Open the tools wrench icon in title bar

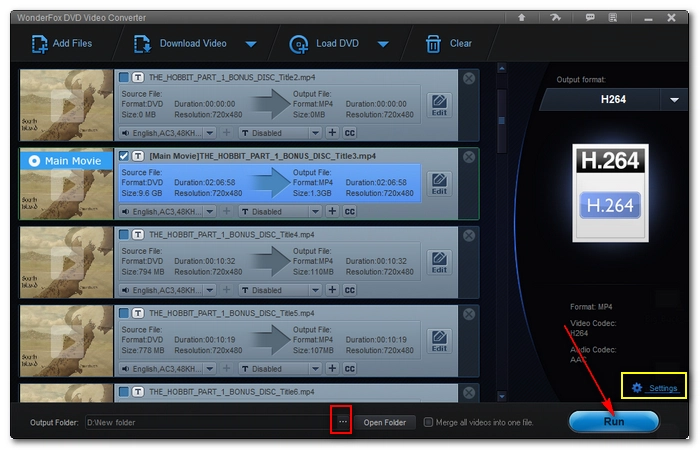[x=555, y=17]
